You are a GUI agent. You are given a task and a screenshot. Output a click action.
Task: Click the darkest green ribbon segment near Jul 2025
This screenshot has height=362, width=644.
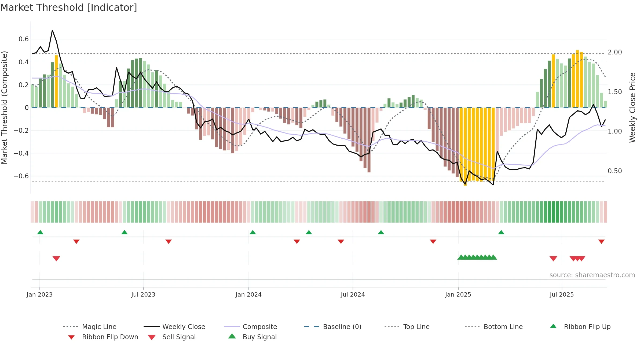click(x=553, y=212)
